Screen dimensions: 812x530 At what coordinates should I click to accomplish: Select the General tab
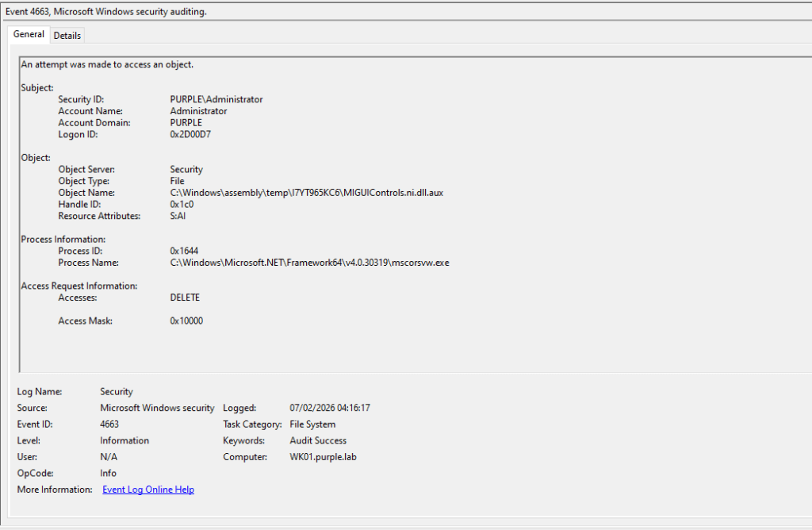(29, 35)
